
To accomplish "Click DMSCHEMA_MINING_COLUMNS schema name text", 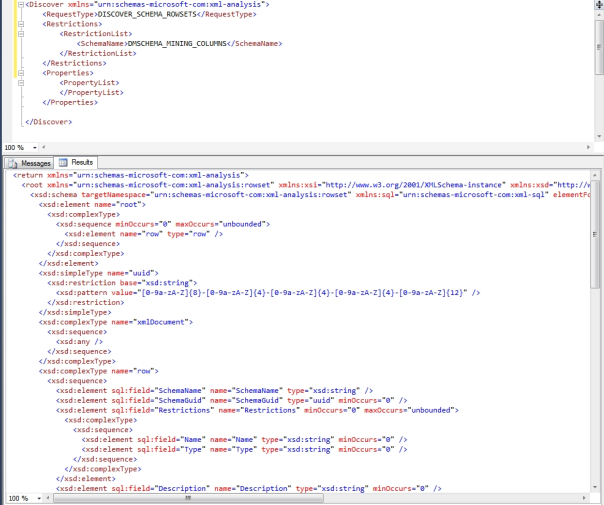I will (177, 44).
